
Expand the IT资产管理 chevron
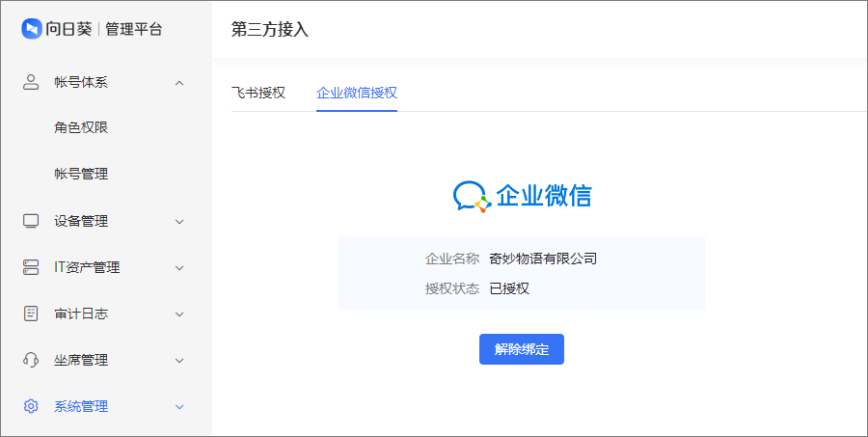179,268
